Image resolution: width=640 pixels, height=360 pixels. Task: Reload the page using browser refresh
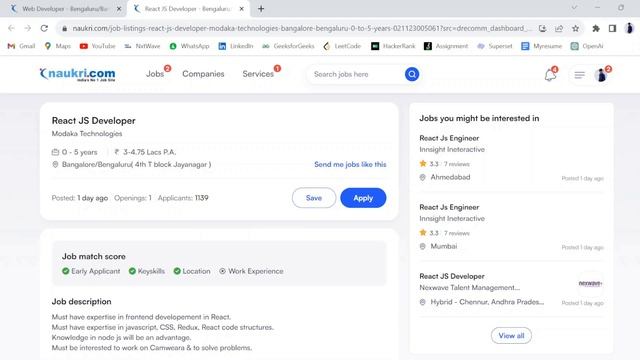coord(44,28)
